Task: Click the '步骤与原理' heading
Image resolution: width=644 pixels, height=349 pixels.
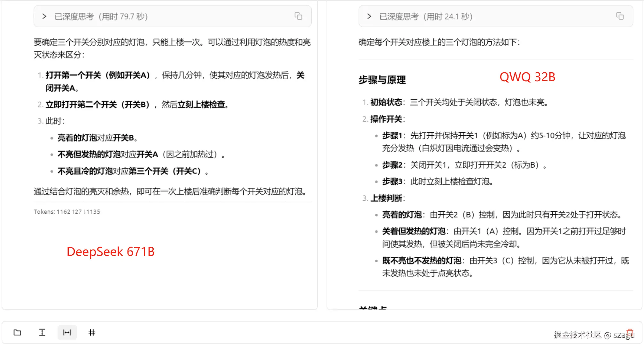Action: (x=382, y=80)
